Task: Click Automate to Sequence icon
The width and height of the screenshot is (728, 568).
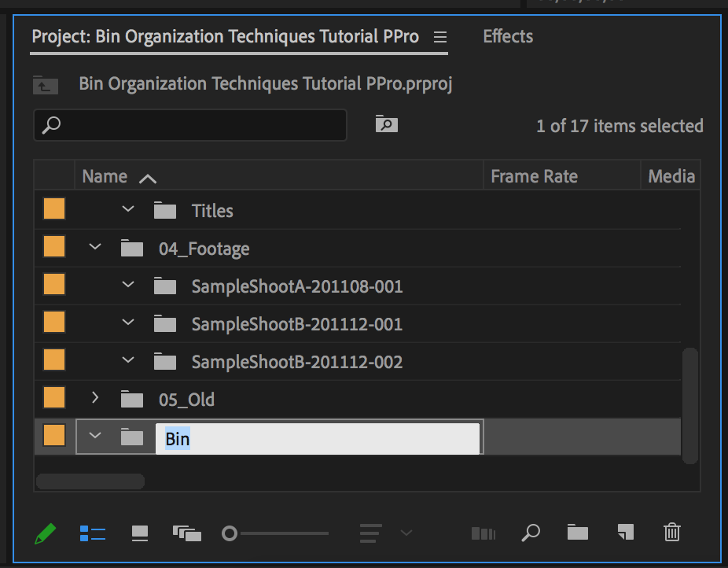Action: pos(483,533)
